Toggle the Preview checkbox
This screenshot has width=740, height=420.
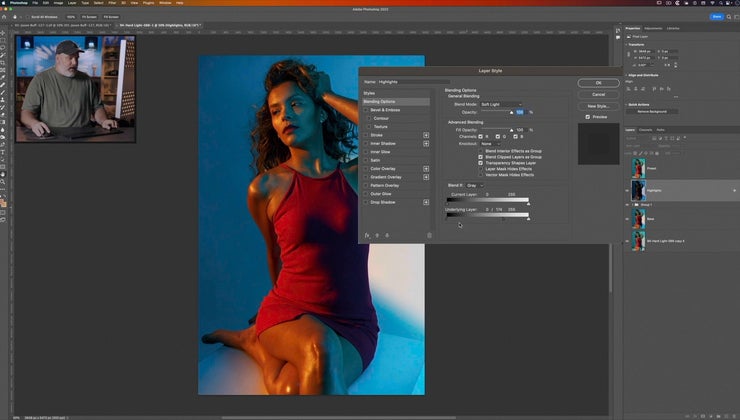pos(588,117)
